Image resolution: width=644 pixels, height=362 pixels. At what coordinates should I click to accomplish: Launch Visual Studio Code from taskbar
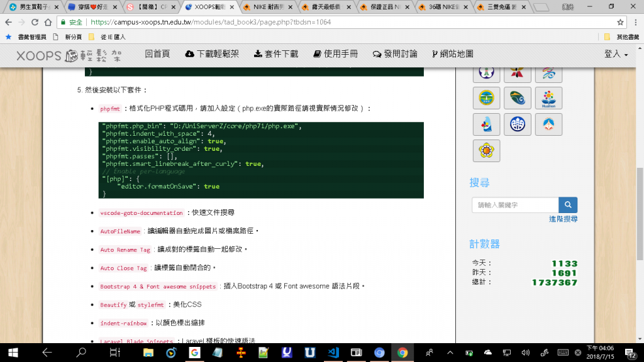tap(333, 353)
